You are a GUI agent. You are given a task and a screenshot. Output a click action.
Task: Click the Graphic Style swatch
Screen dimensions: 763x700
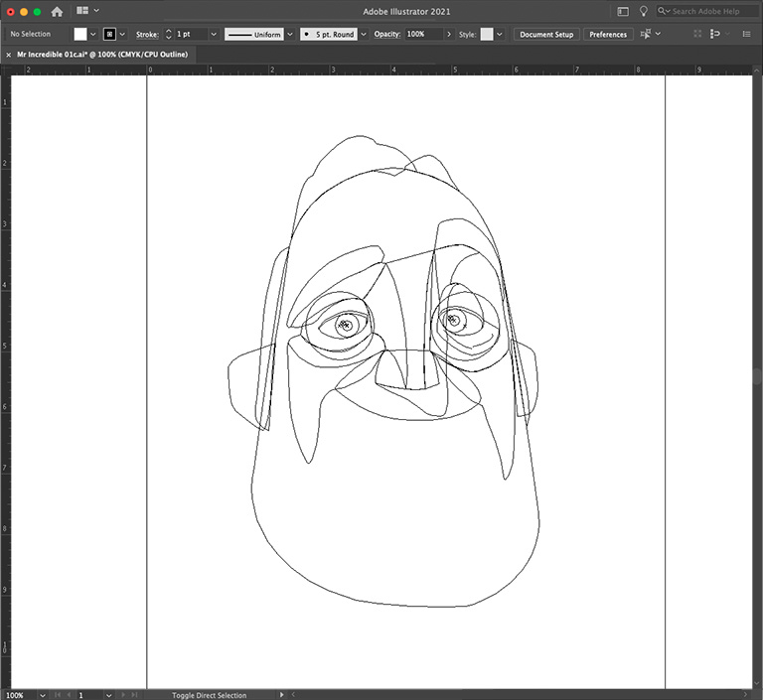coord(487,34)
